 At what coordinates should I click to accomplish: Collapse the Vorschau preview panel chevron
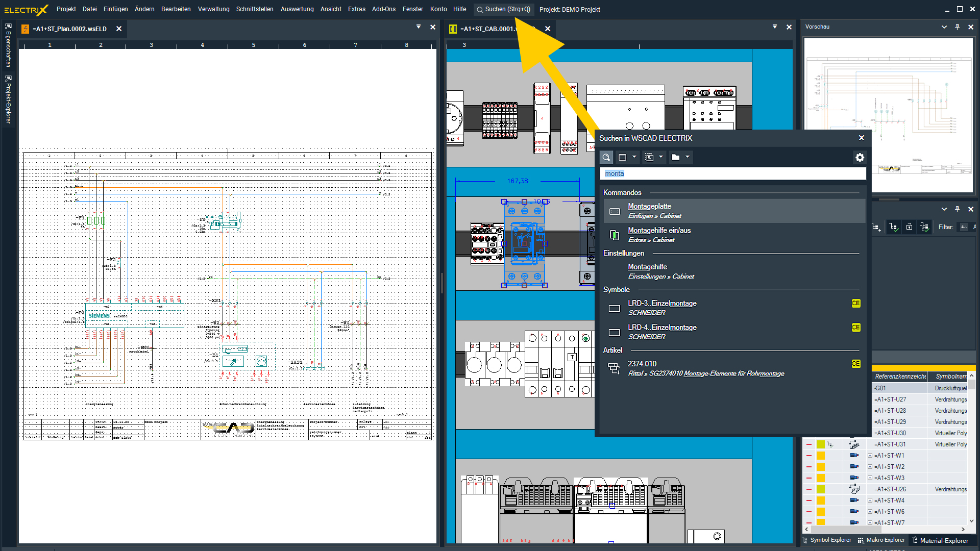(944, 27)
